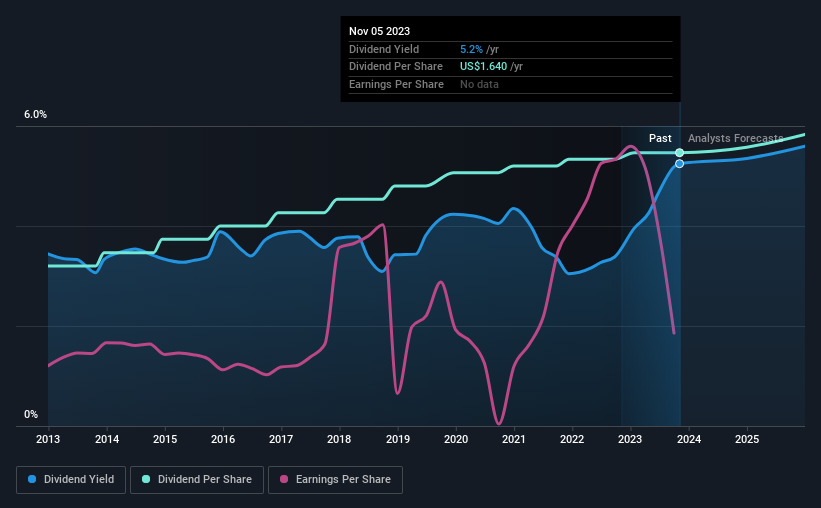This screenshot has height=508, width=821.
Task: Toggle the Earnings Per Share legend button
Action: tap(335, 480)
